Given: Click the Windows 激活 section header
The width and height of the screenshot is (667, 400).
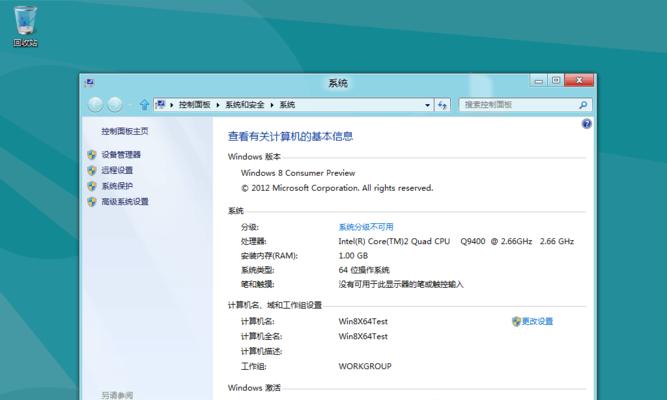Looking at the screenshot, I should (x=254, y=388).
